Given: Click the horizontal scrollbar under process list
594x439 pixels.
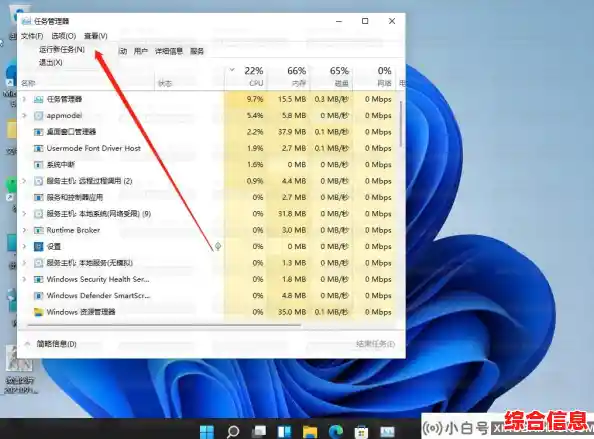Looking at the screenshot, I should click(x=164, y=325).
